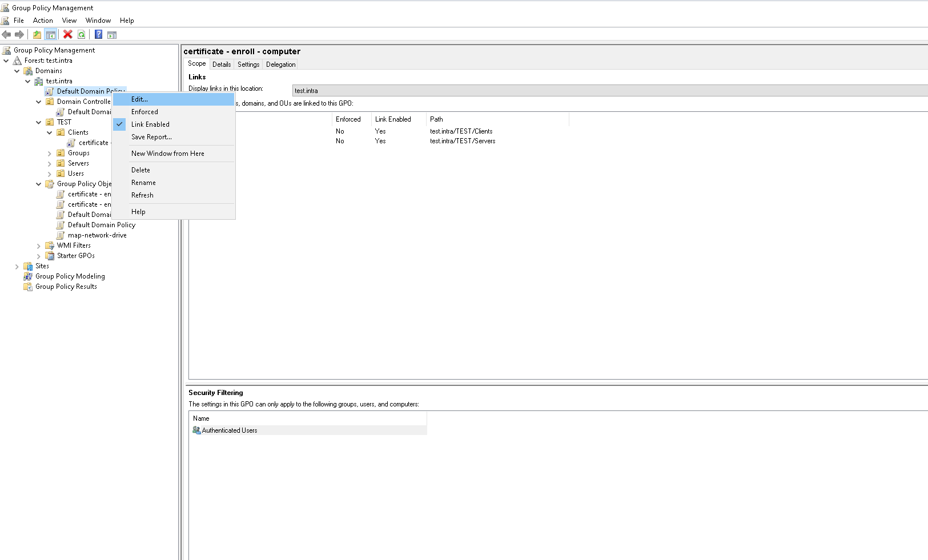Image resolution: width=928 pixels, height=560 pixels.
Task: Select map-network-drive GPO in the tree
Action: 97,235
